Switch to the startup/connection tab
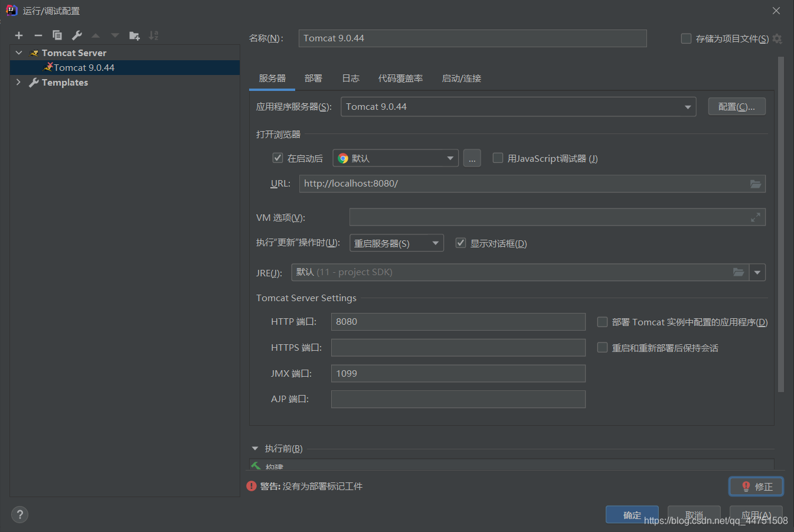 point(462,79)
